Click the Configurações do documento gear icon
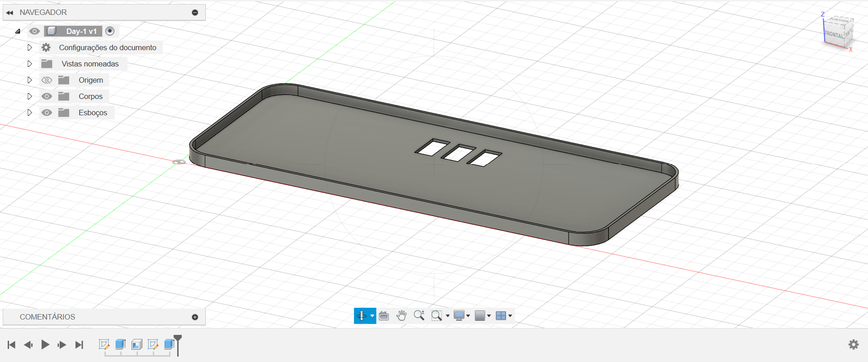This screenshot has height=362, width=868. click(x=46, y=47)
